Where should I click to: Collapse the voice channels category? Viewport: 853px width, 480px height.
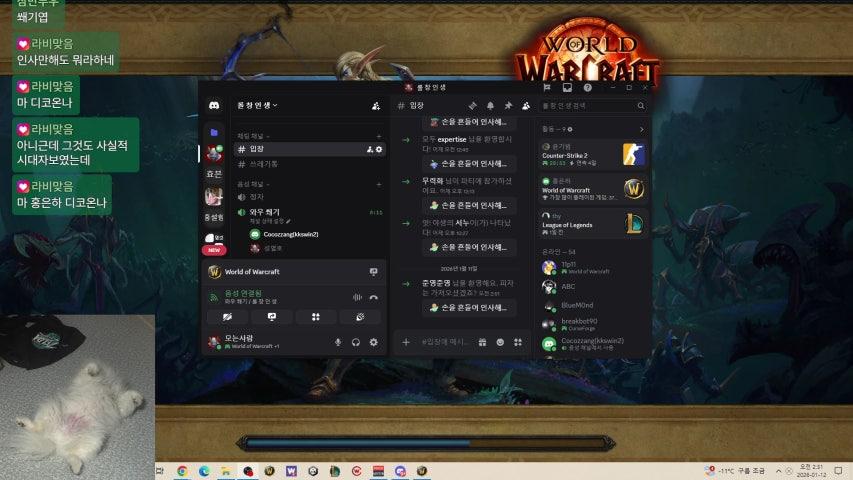253,184
